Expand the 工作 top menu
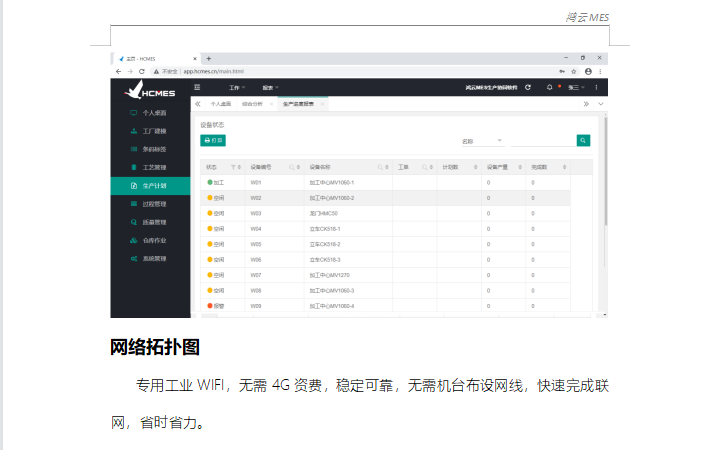Image resolution: width=717 pixels, height=450 pixels. click(x=236, y=88)
